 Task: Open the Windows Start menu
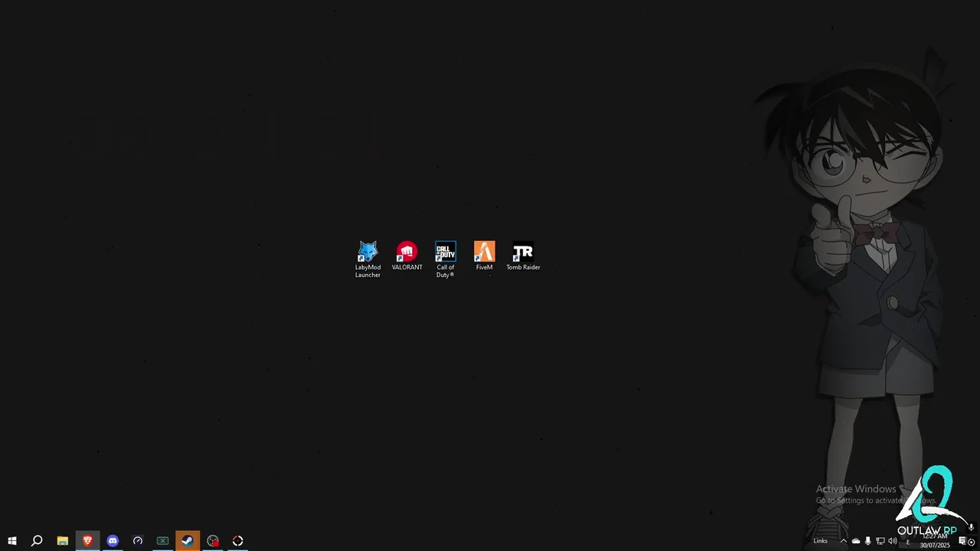[x=12, y=541]
